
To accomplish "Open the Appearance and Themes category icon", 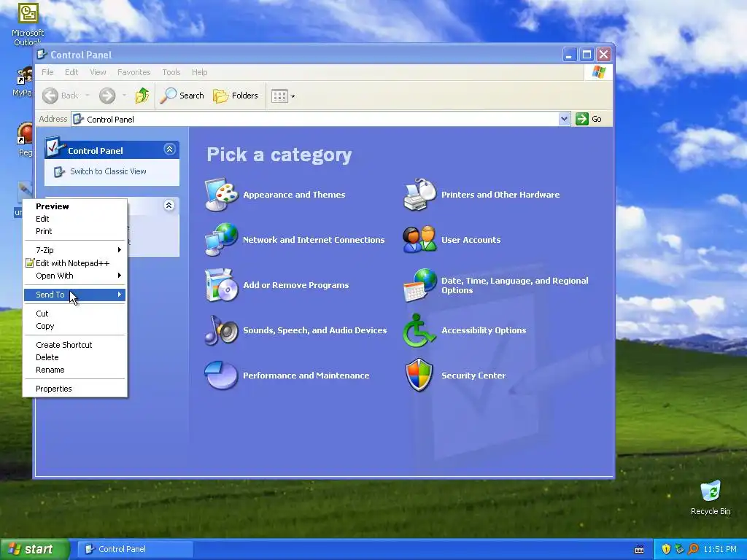I will pos(222,194).
